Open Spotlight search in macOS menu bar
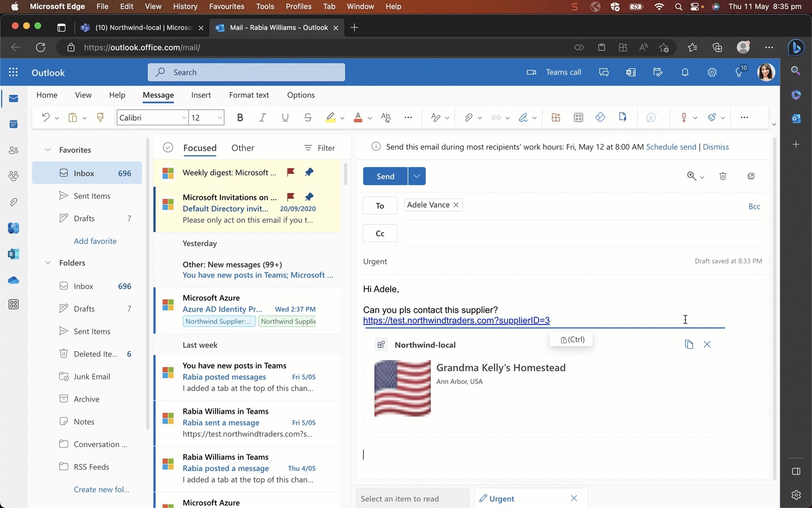 679,7
